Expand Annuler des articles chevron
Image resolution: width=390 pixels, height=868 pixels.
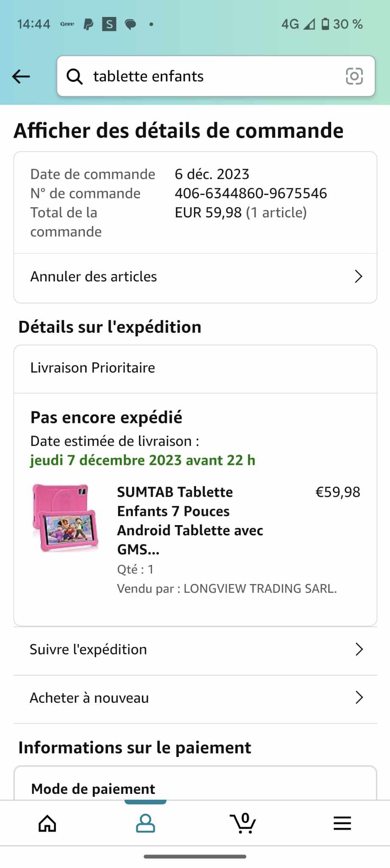359,276
